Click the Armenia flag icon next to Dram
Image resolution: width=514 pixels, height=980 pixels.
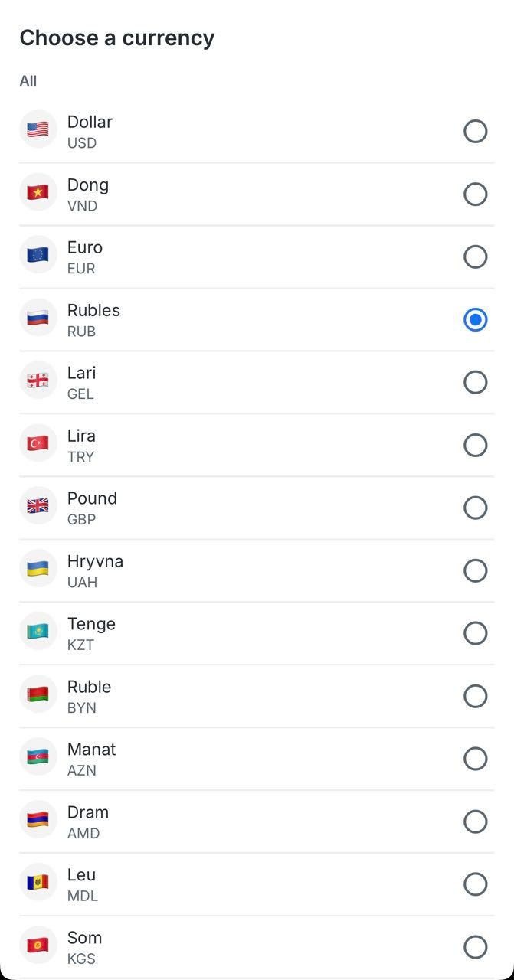pyautogui.click(x=38, y=820)
